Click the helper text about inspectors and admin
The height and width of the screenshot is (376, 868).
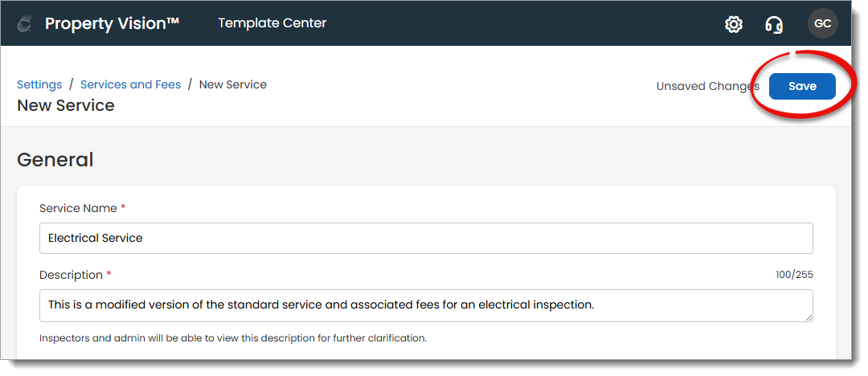point(232,338)
